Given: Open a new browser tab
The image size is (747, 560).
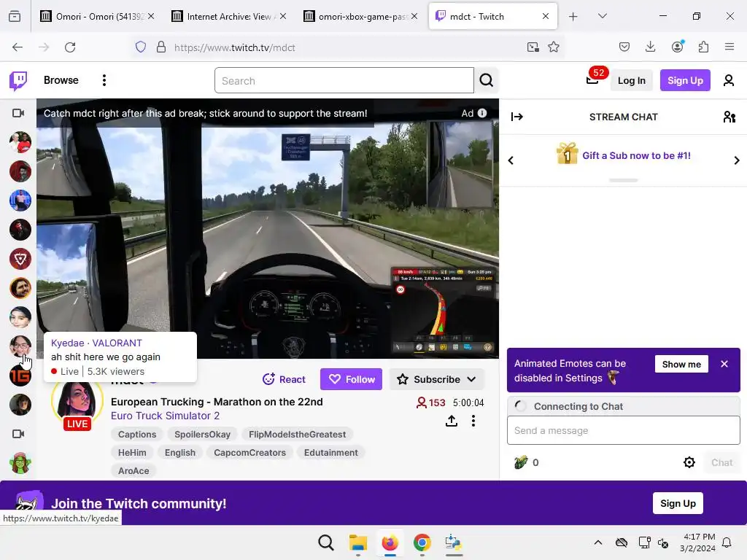Looking at the screenshot, I should point(573,16).
